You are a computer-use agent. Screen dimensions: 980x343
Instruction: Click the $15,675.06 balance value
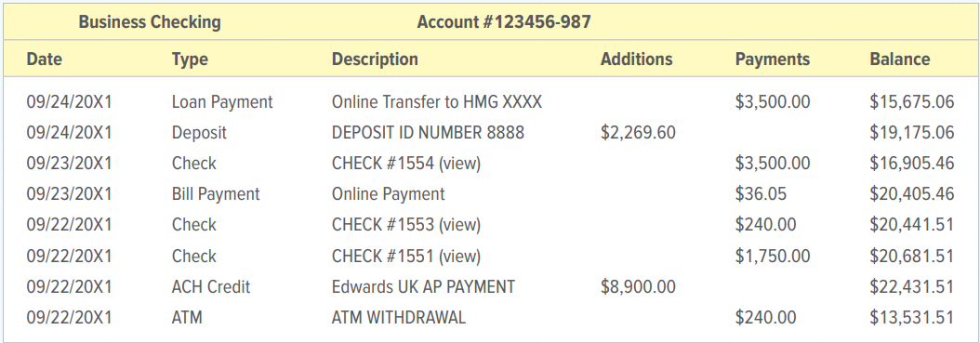[x=912, y=102]
